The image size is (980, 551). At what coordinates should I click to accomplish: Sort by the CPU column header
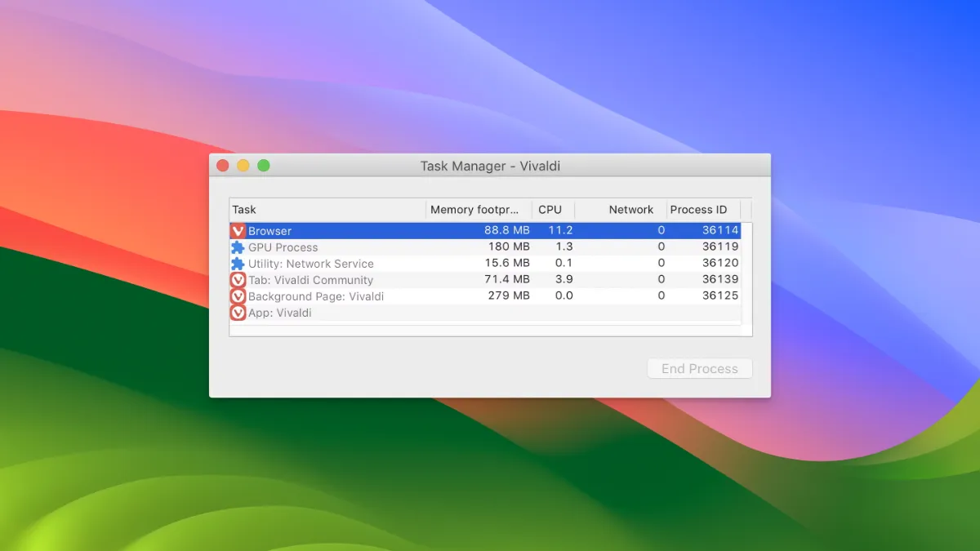coord(551,210)
